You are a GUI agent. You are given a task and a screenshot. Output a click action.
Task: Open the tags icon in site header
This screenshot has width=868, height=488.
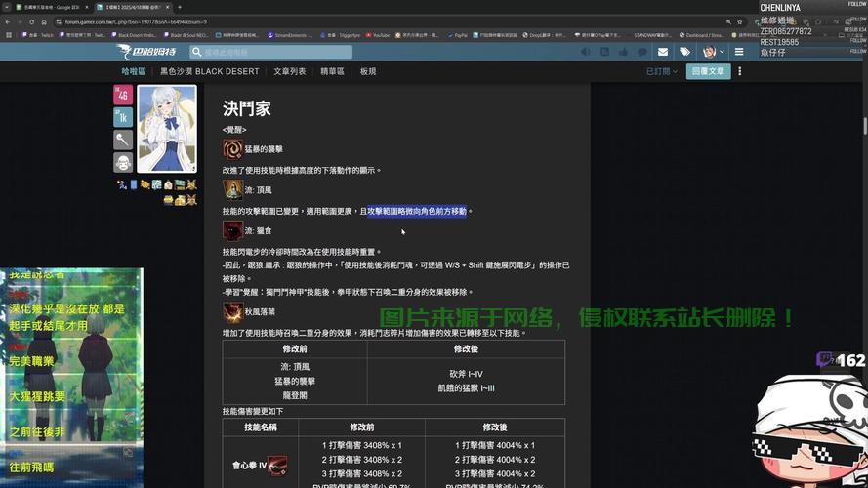coord(684,52)
